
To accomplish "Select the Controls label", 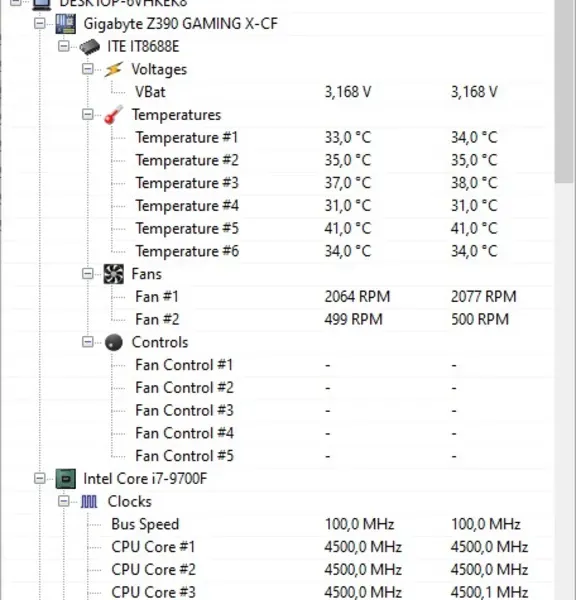I will pos(160,342).
